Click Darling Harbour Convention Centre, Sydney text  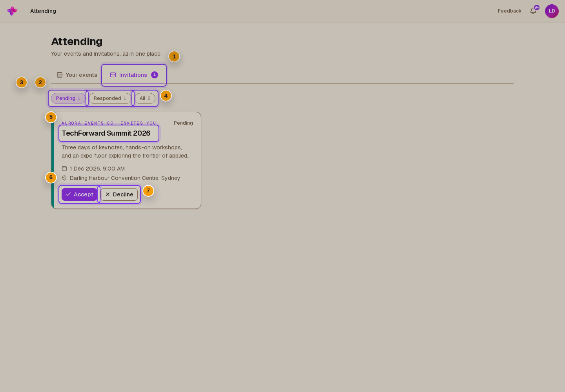coord(125,178)
